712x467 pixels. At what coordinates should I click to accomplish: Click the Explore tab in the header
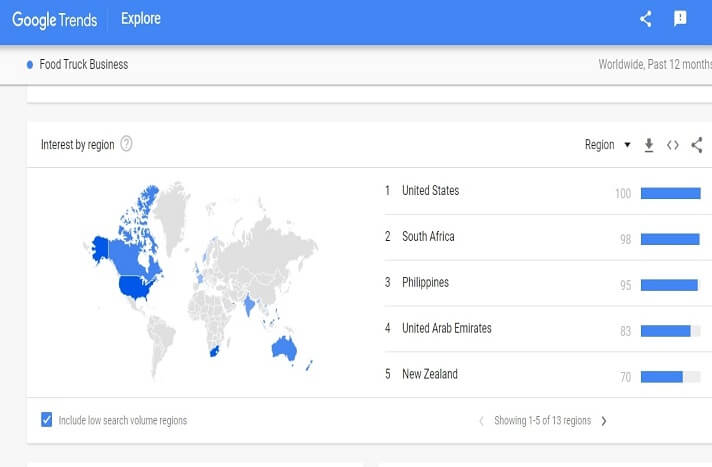140,19
